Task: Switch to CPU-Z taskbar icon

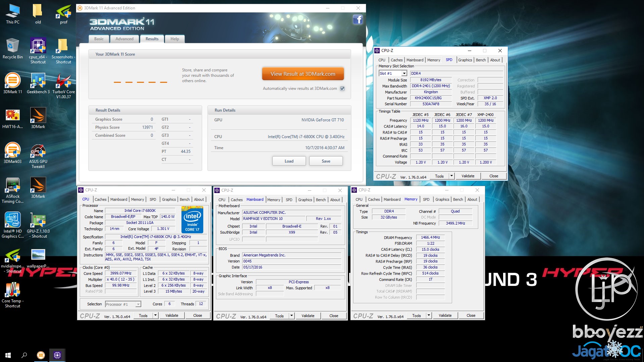Action: coord(57,355)
